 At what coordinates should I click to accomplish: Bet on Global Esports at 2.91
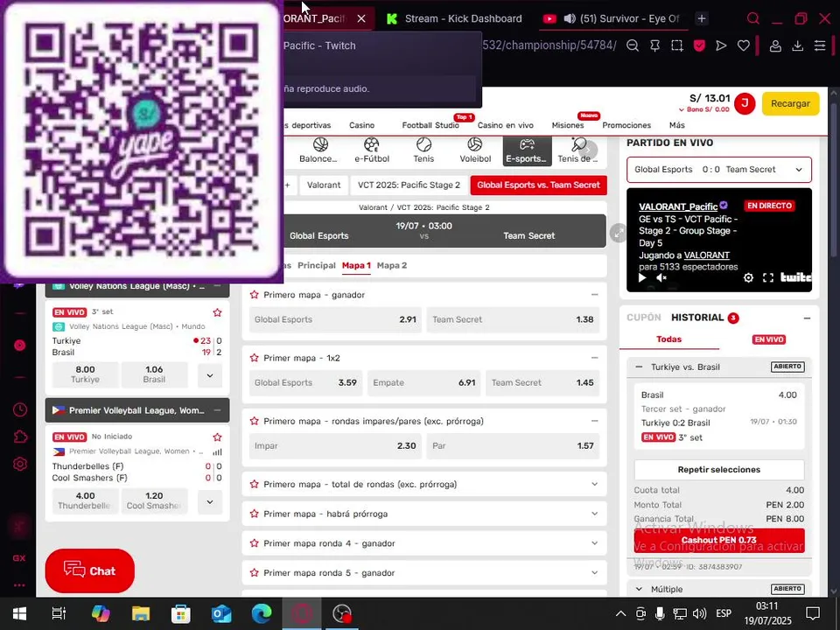(x=335, y=320)
